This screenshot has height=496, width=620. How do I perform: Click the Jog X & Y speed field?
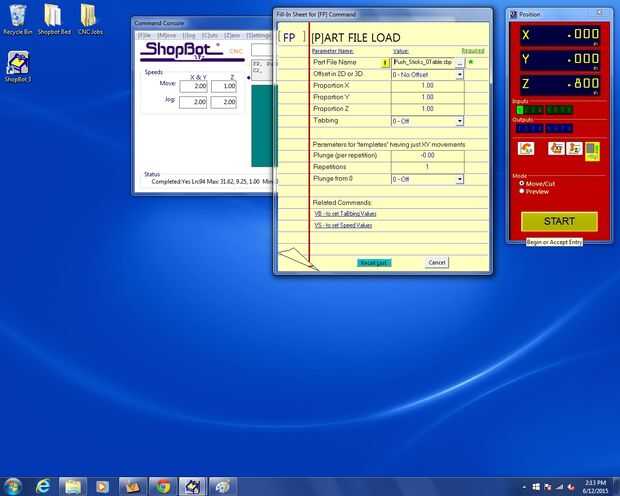click(x=193, y=102)
